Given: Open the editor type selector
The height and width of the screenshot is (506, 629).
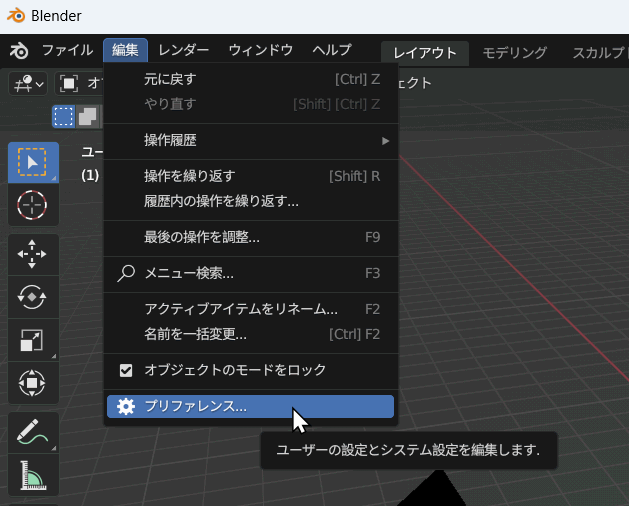Looking at the screenshot, I should point(28,84).
